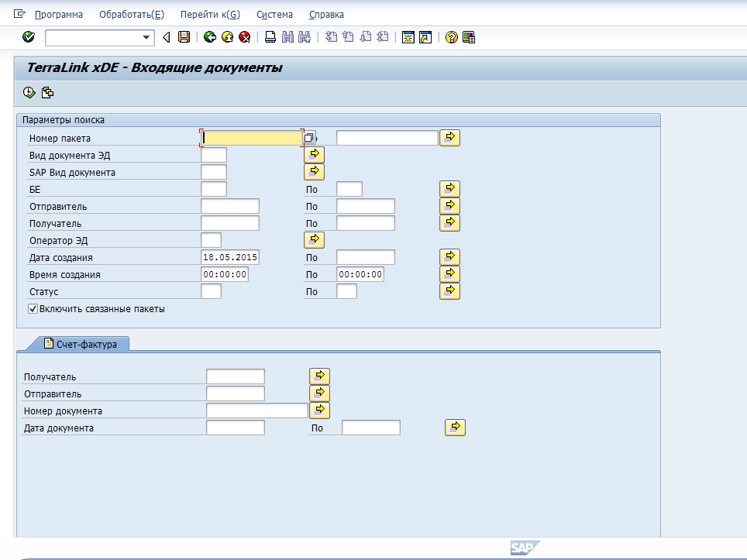
Task: Open the command field dropdown arrow
Action: click(x=146, y=38)
